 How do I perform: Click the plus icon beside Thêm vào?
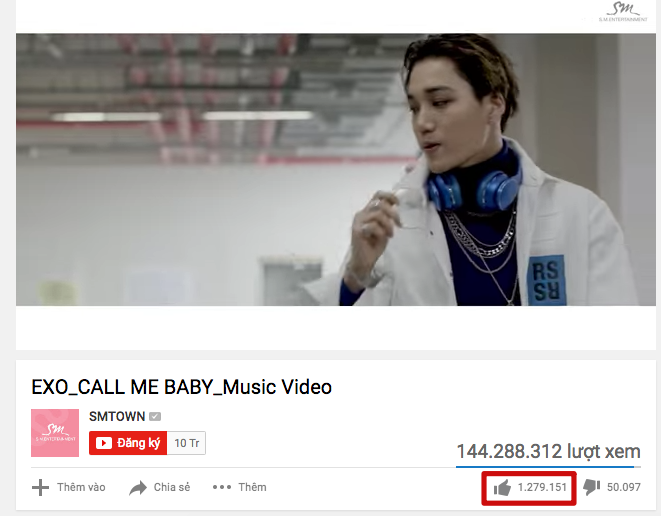pos(40,488)
